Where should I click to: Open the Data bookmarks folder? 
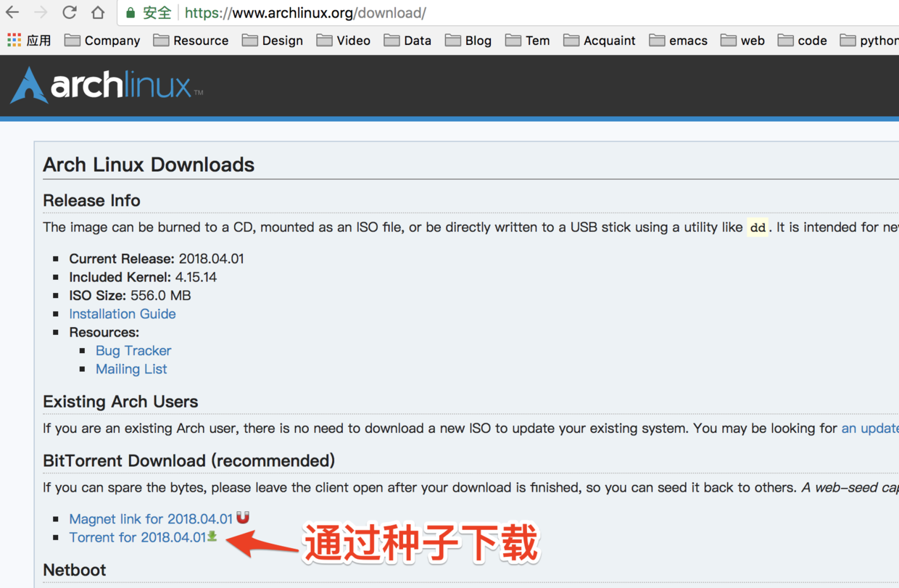(407, 41)
